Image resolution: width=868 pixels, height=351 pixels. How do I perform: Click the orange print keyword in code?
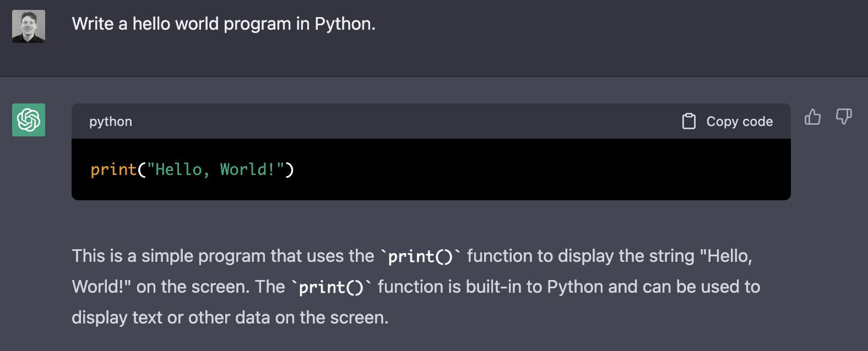[x=113, y=169]
